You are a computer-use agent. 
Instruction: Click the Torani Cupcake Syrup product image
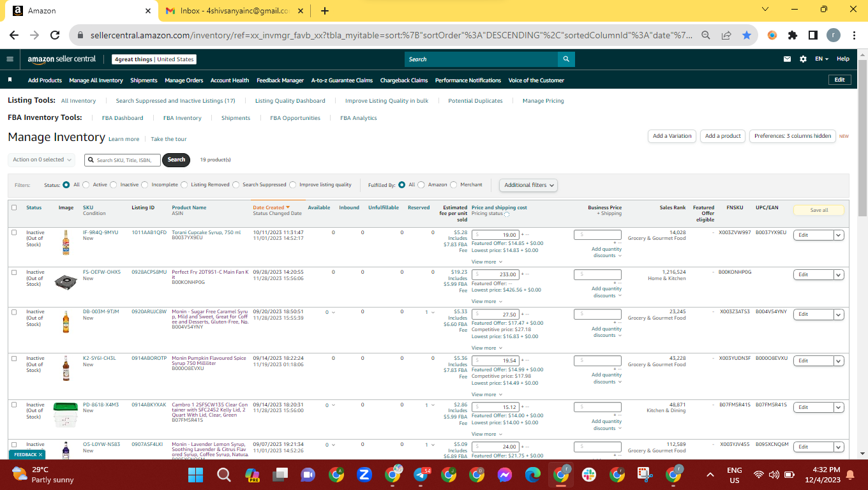[x=66, y=242]
